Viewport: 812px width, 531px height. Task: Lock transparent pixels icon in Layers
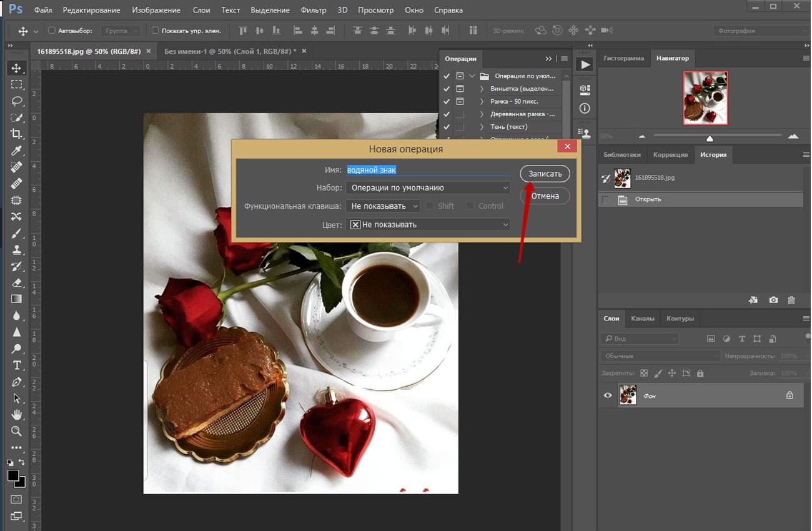click(x=644, y=373)
